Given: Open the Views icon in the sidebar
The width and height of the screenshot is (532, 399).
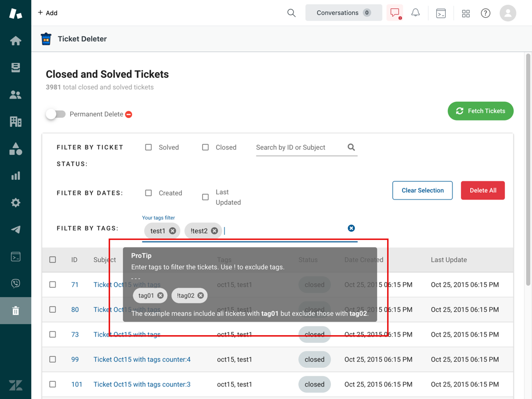Looking at the screenshot, I should tap(16, 68).
